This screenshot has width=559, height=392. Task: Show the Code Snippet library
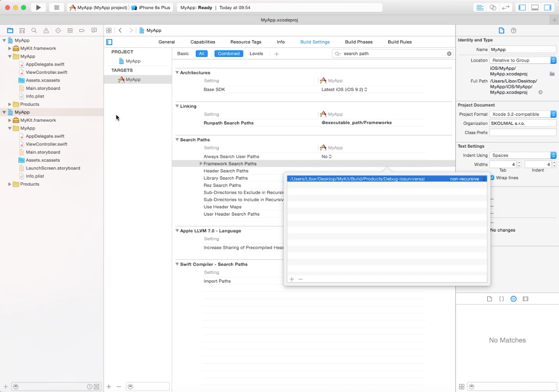click(x=502, y=299)
